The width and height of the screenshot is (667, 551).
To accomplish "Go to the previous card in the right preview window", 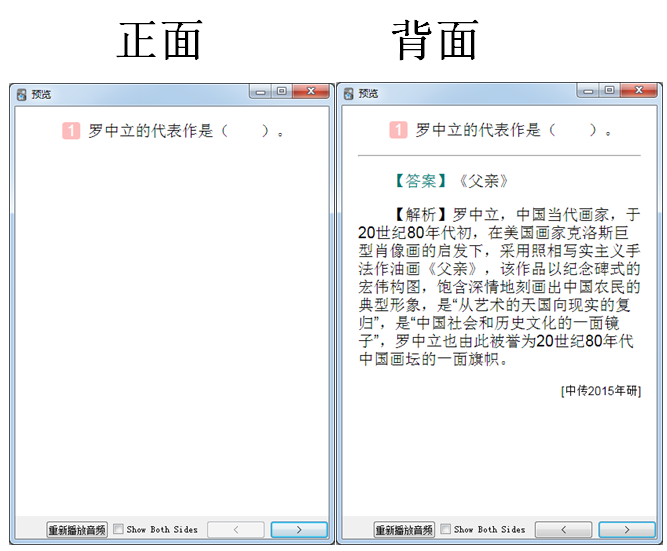I will (x=563, y=530).
